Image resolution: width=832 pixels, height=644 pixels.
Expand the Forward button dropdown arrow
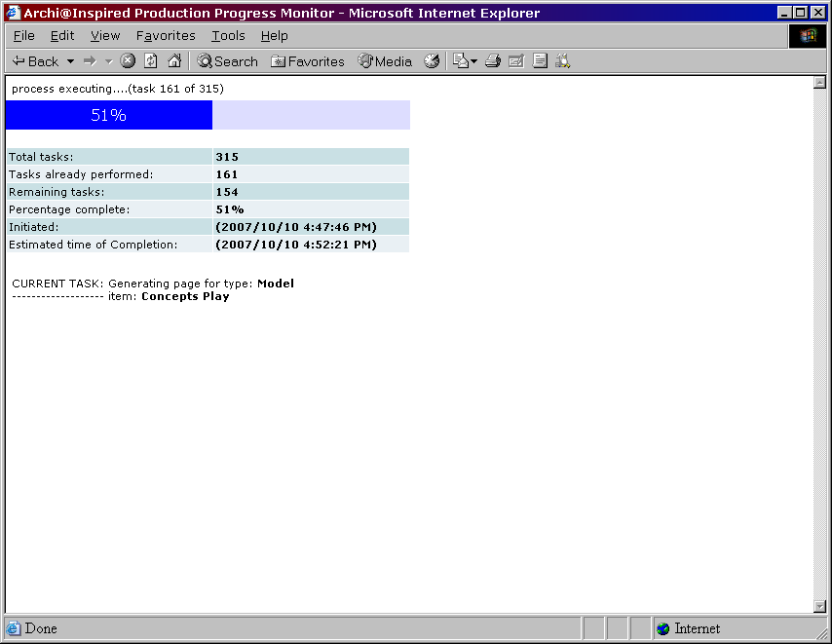click(x=108, y=61)
